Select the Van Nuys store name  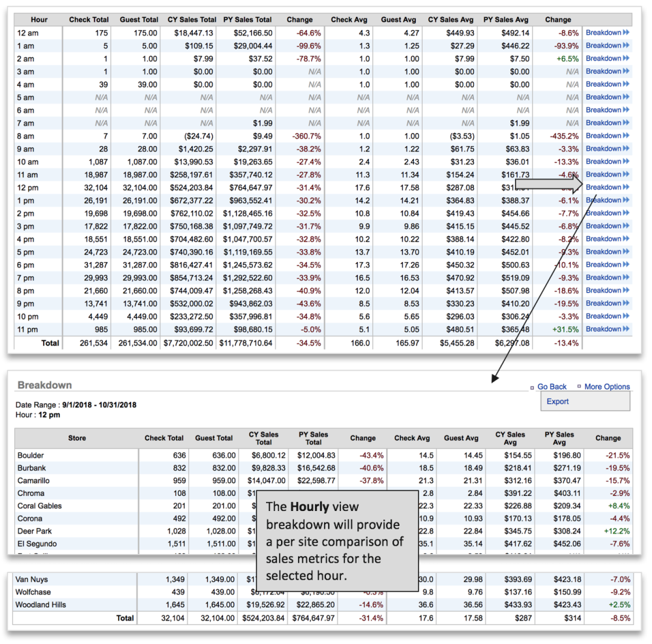(31, 579)
